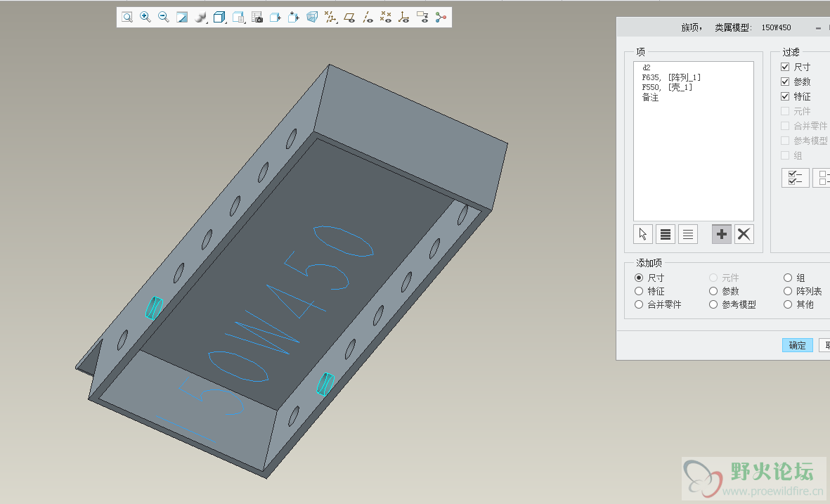Screen dimensions: 830x504
Task: Toggle datum plane display
Action: click(349, 18)
